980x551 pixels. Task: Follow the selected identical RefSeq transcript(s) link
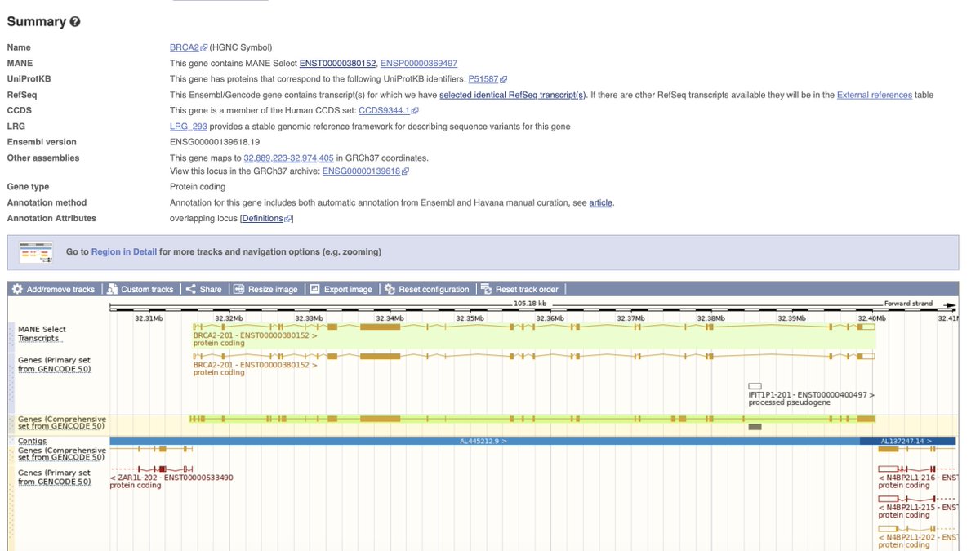(x=513, y=95)
